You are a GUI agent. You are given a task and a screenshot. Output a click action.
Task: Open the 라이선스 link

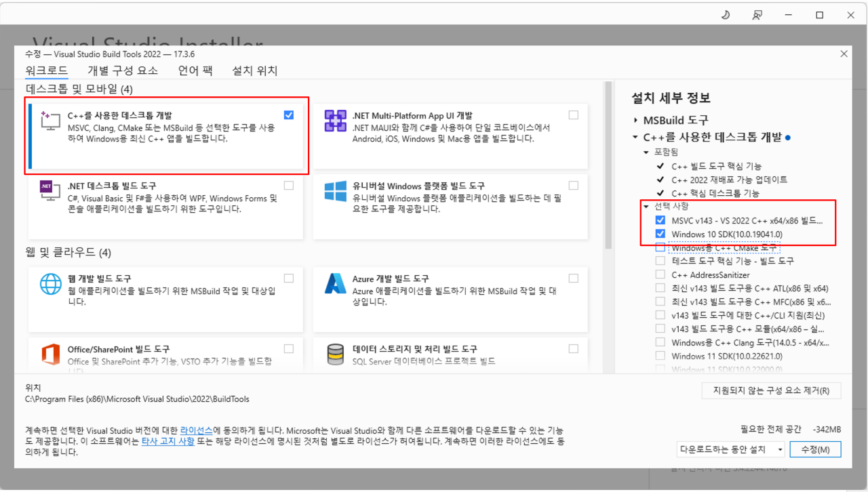coord(197,430)
